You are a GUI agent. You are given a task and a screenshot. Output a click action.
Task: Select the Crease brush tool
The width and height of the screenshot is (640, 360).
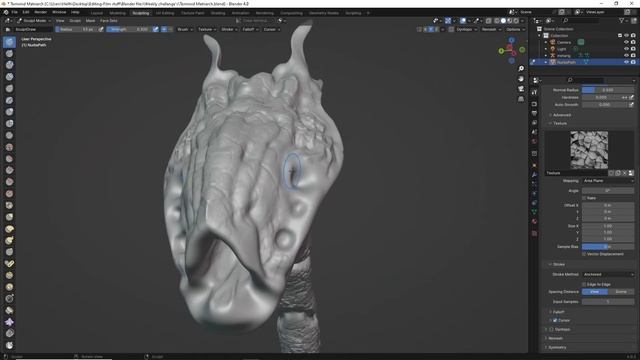pos(9,135)
